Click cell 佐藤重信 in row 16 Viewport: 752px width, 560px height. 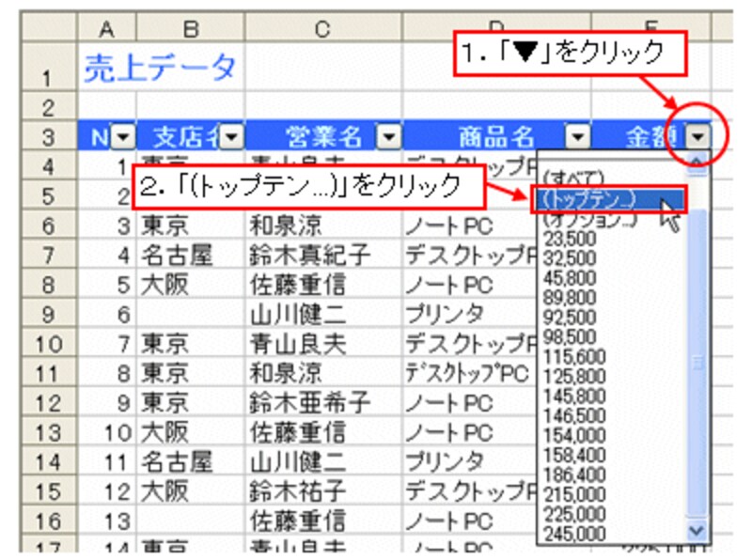(x=323, y=521)
